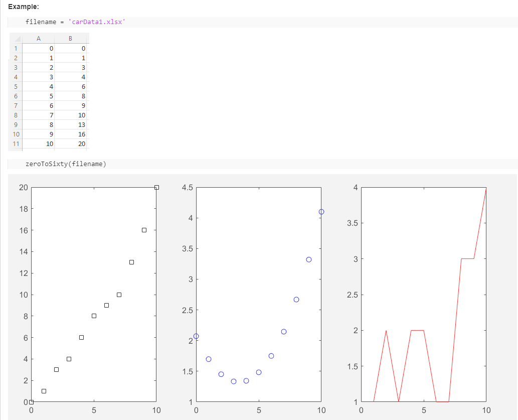This screenshot has width=518, height=420.
Task: Click the red line plateau at 3 in right plot
Action: (468, 258)
